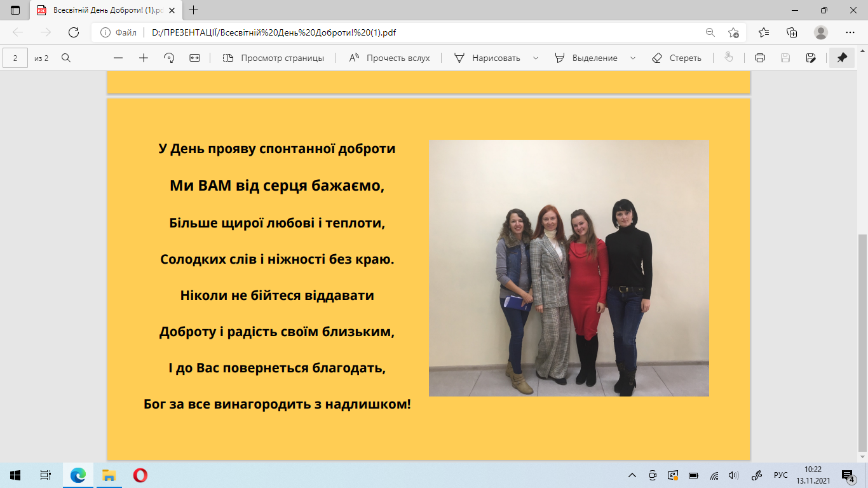Image resolution: width=868 pixels, height=488 pixels.
Task: Click the line 'Ніколи не бійтеся віддавати'
Action: pyautogui.click(x=277, y=295)
